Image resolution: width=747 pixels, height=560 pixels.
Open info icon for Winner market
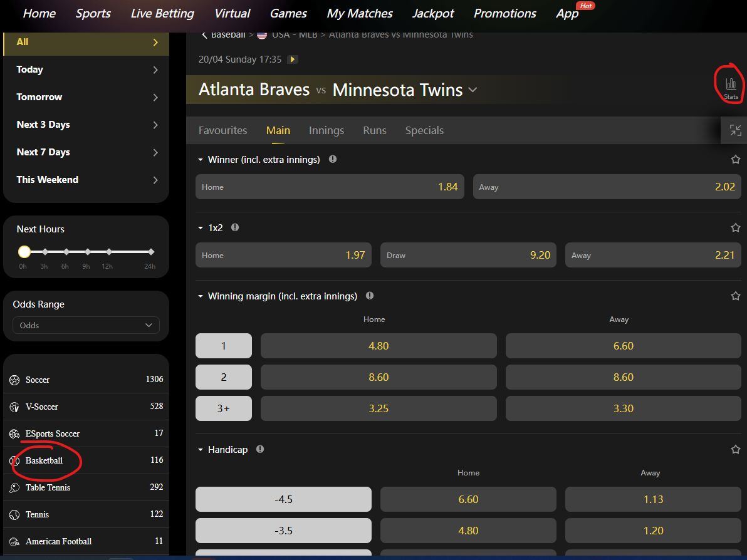(x=333, y=159)
